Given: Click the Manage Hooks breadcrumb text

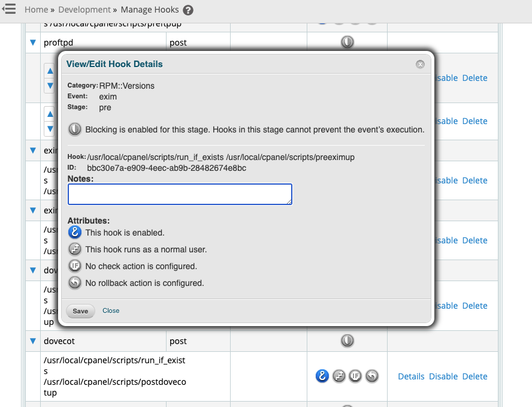Looking at the screenshot, I should [x=150, y=10].
